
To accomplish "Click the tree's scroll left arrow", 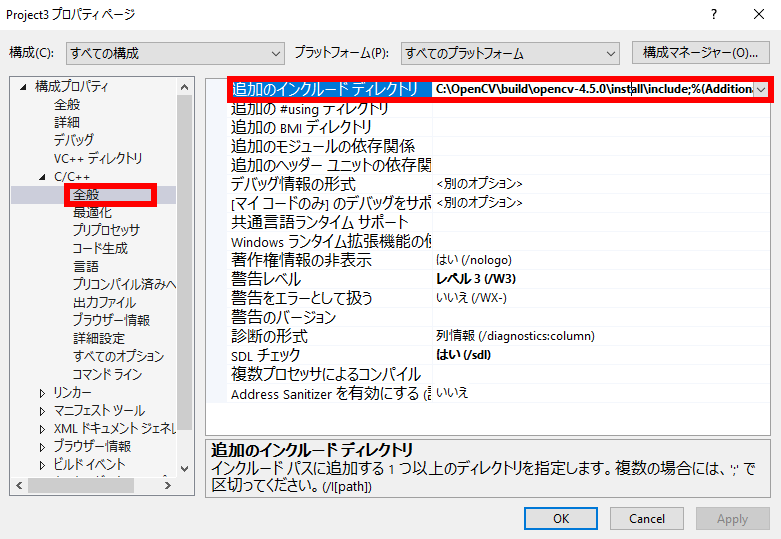I will coord(19,485).
